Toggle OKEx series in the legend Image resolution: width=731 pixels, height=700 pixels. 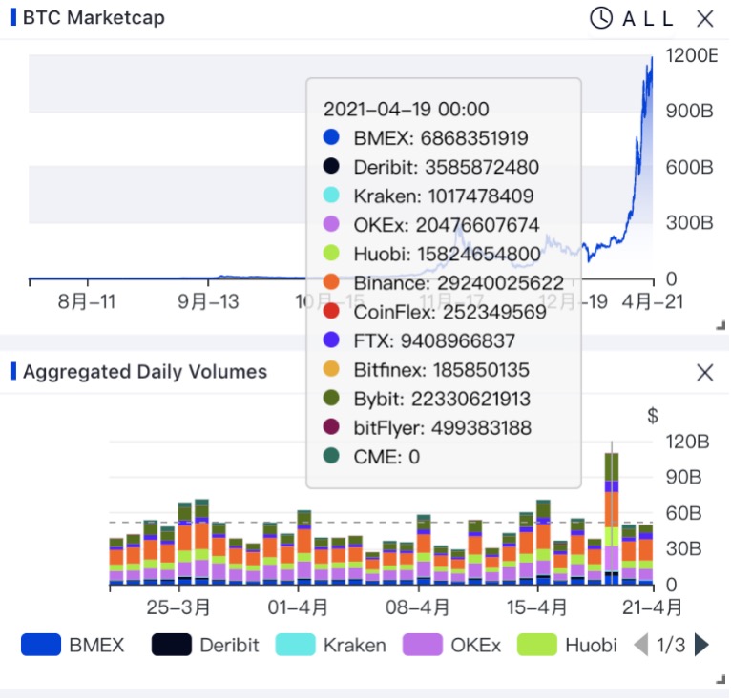[451, 645]
